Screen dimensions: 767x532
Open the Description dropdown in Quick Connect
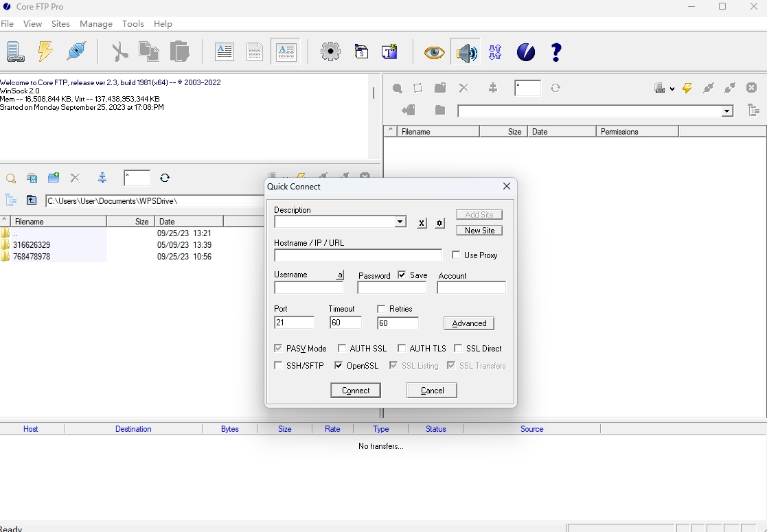[x=400, y=222]
